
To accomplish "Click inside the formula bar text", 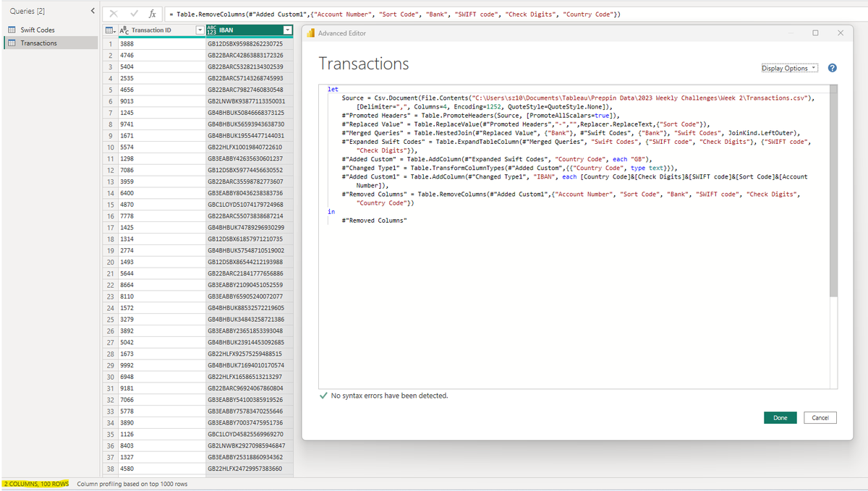I will [394, 14].
